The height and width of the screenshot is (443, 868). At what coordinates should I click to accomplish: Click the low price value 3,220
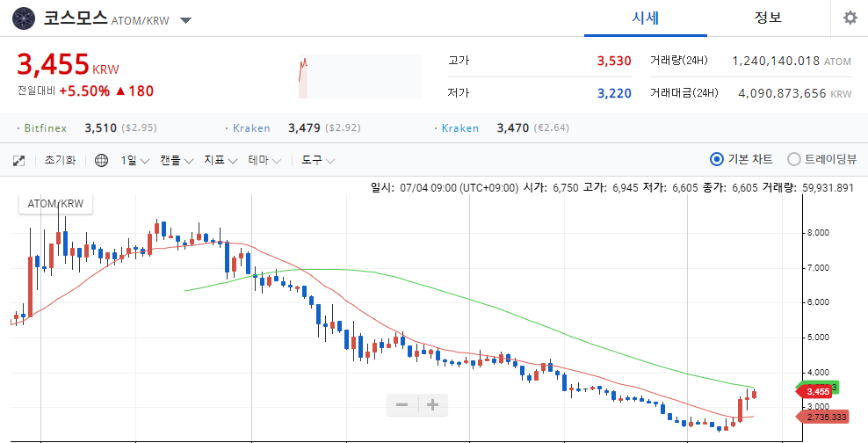click(614, 93)
